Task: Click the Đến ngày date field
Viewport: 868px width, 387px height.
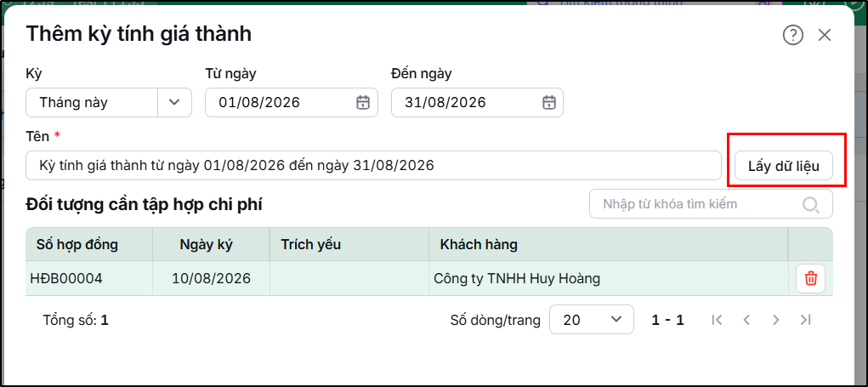Action: [477, 102]
